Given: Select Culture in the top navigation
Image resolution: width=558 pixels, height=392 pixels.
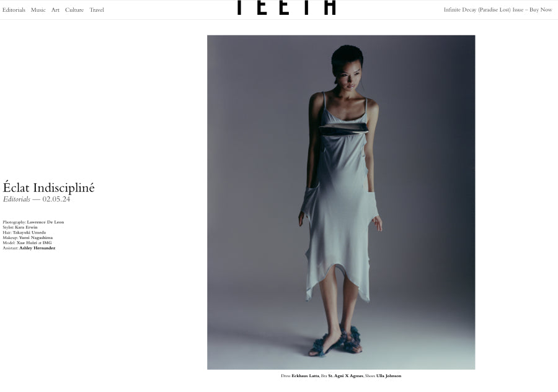Looking at the screenshot, I should (74, 10).
